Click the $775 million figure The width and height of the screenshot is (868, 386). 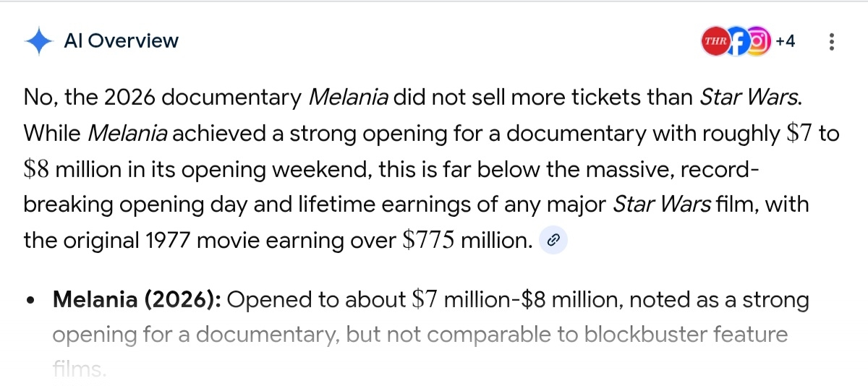(x=467, y=241)
